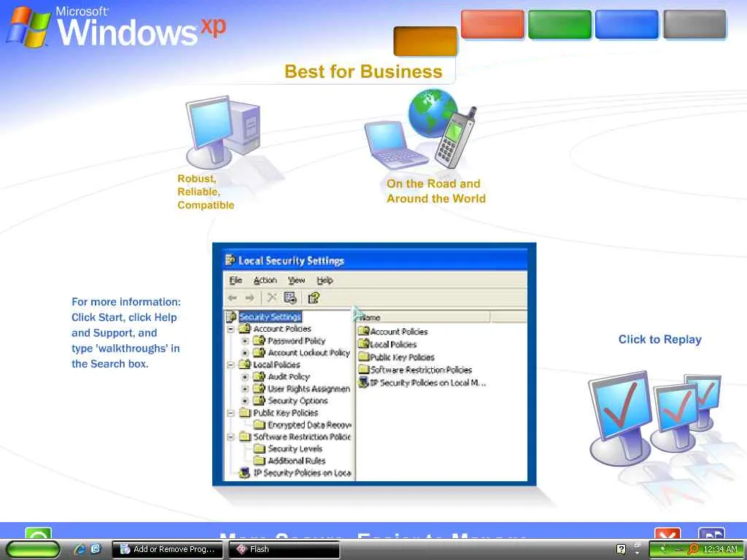
Task: Select Security Settings root in the tree
Action: (x=270, y=316)
